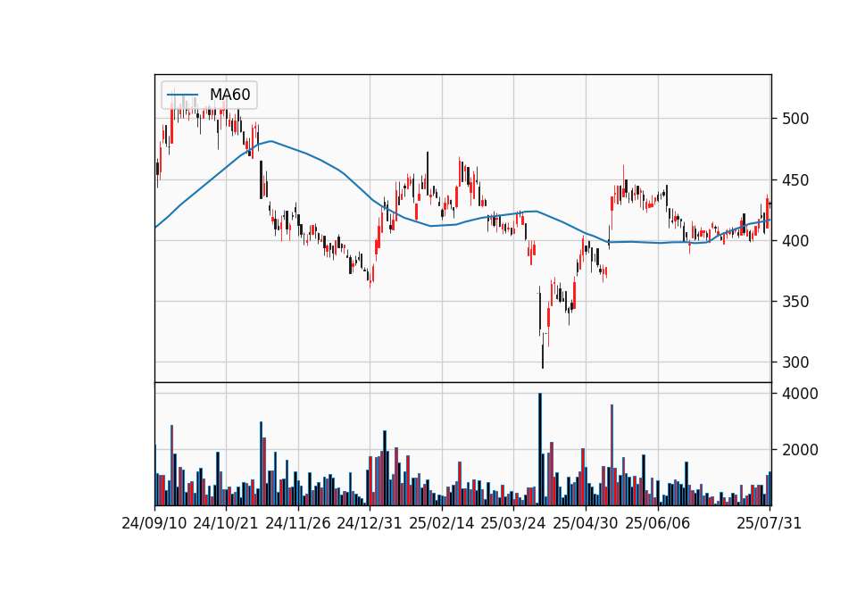Screen dimensions: 857x616
Task: Click the 500 price axis label
Action: [795, 119]
